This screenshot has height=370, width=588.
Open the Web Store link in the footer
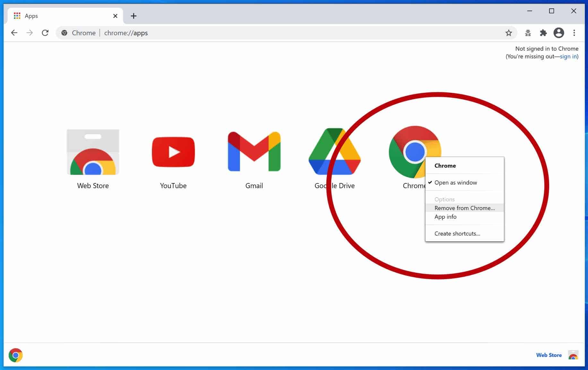pyautogui.click(x=549, y=355)
